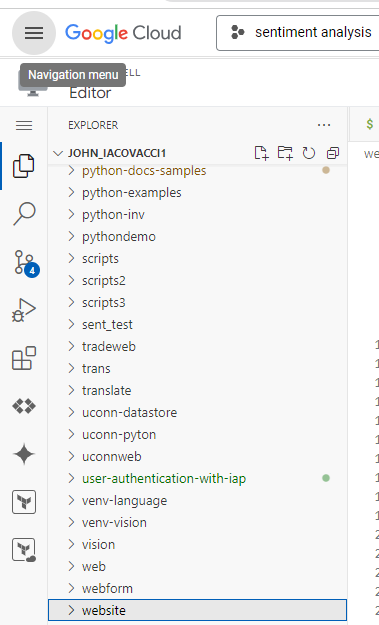Expand the sent_test folder
379x625 pixels.
coord(71,324)
